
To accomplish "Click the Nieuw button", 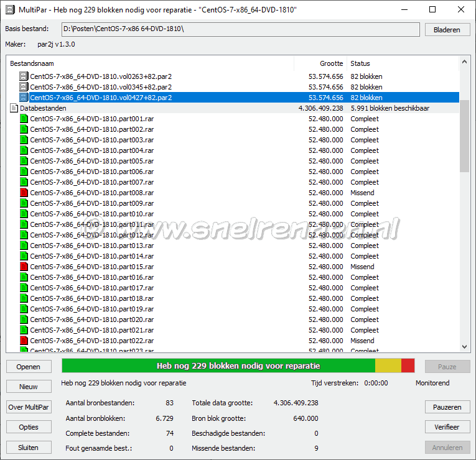I will (29, 387).
